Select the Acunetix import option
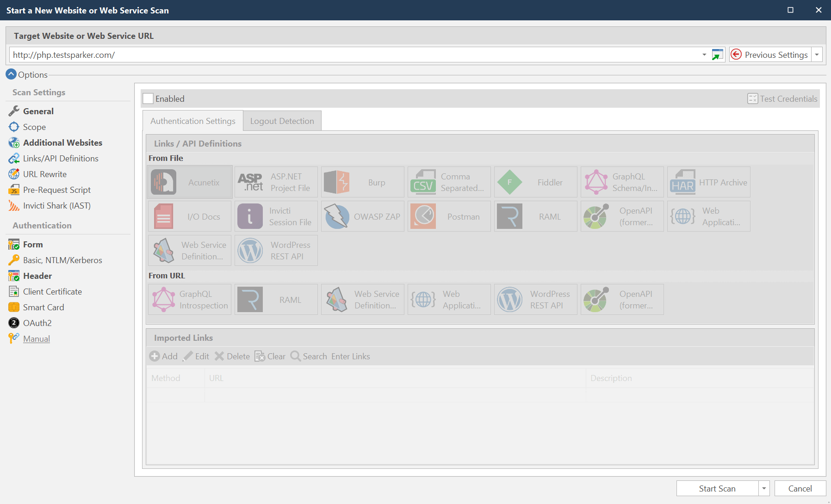831x504 pixels. [189, 182]
